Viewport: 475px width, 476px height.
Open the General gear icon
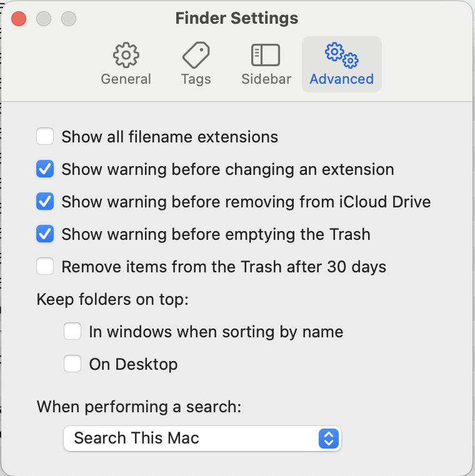126,56
